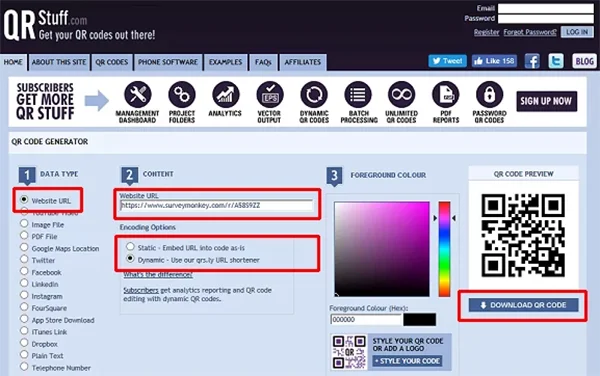Choose App Store Download data type
Screen dimensions: 600x376
tap(24, 319)
